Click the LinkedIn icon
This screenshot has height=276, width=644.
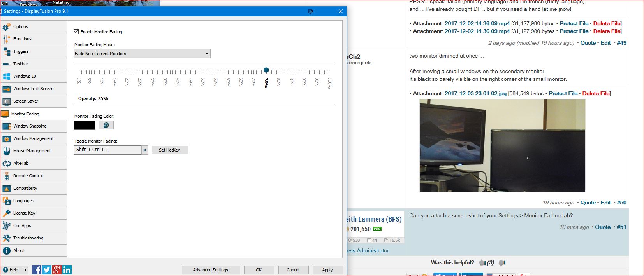tap(67, 270)
